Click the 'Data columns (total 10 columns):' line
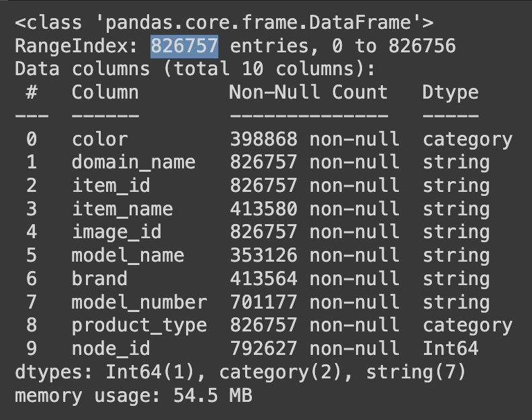This screenshot has height=420, width=532. pos(195,69)
